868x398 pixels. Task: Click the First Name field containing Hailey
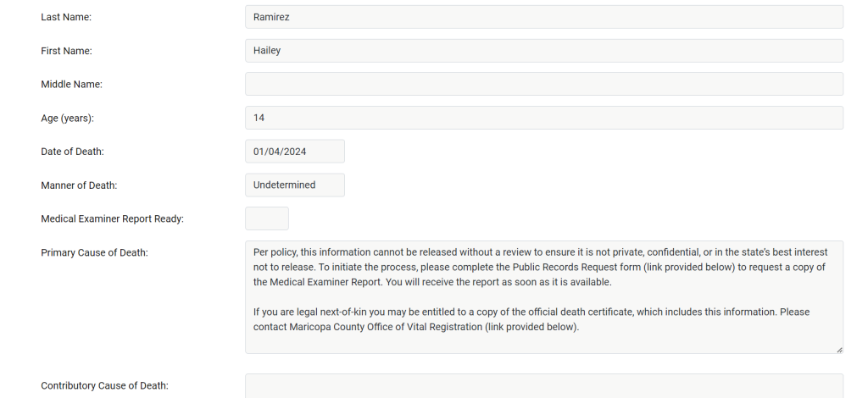tap(543, 51)
